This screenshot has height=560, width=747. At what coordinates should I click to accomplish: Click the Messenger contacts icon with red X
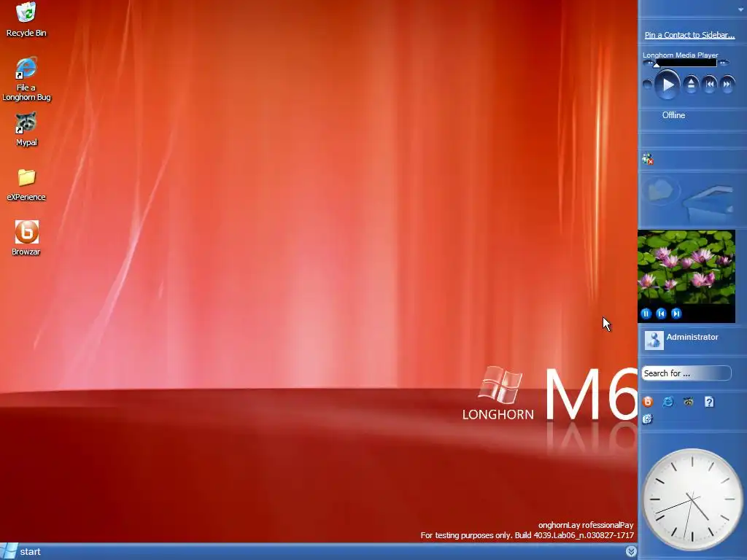(648, 159)
